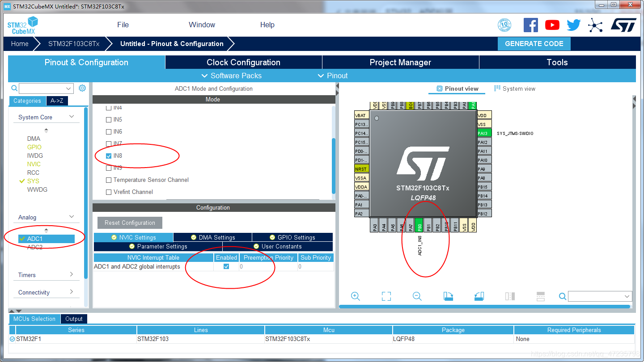Enable the IN7 channel checkbox
This screenshot has height=362, width=644.
point(109,144)
